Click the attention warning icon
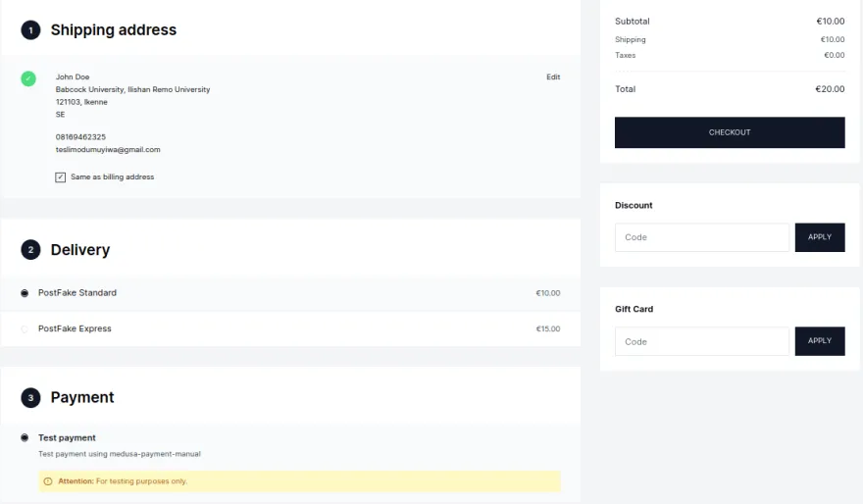The width and height of the screenshot is (863, 504). point(48,481)
